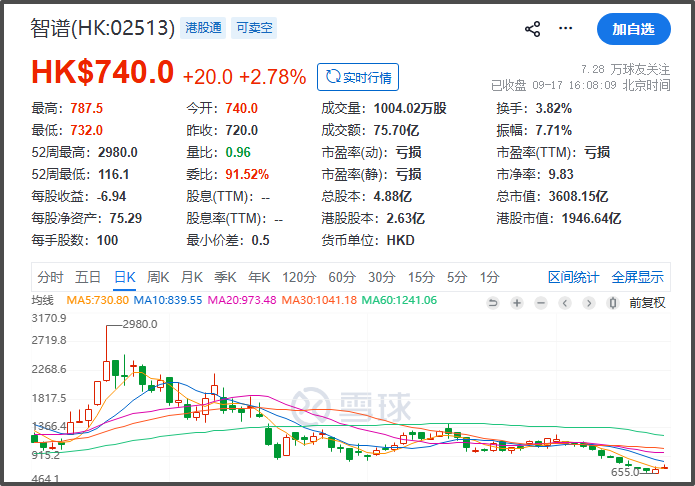Add the stock to watchlist with 加自选
695x486 pixels.
pyautogui.click(x=633, y=29)
